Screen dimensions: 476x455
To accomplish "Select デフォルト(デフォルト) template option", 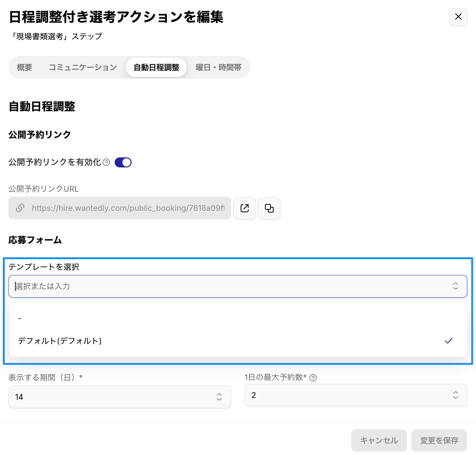I will 60,341.
